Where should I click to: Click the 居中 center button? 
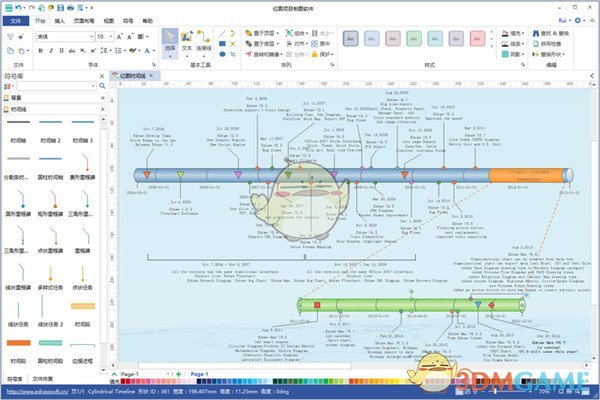(321, 44)
